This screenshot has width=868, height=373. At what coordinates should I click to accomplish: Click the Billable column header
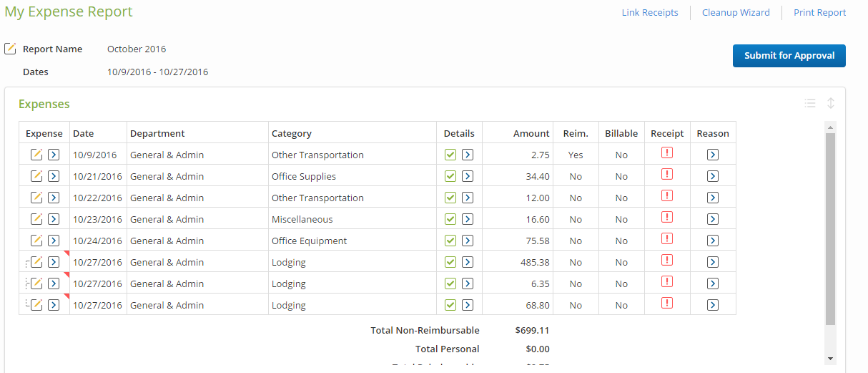[x=621, y=133]
